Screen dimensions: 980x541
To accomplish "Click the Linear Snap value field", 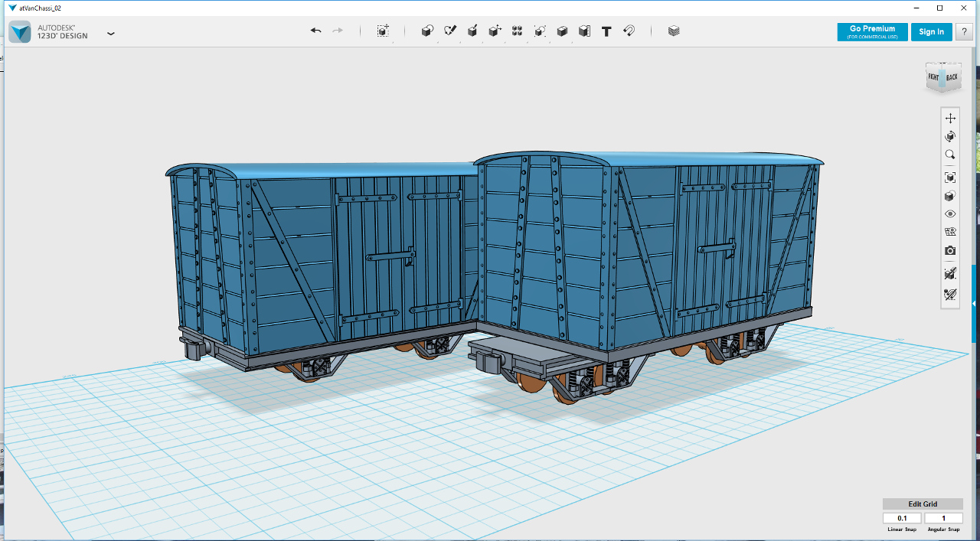I will tap(902, 518).
